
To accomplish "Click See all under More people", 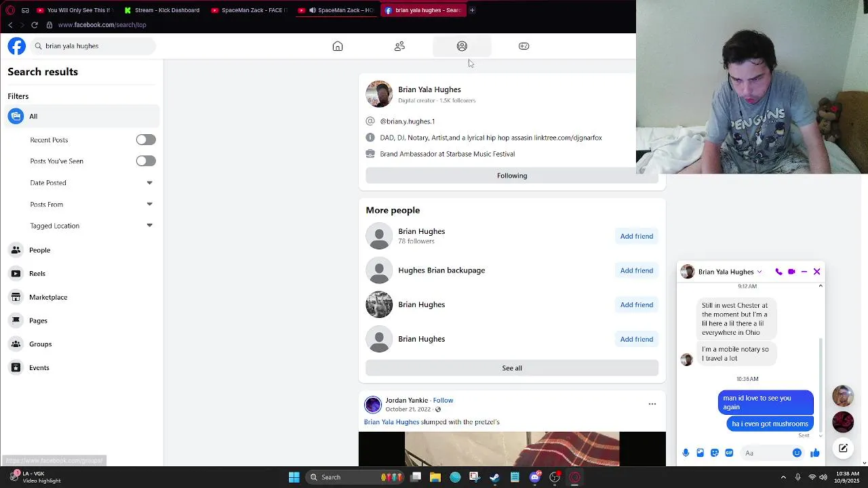I will [x=512, y=368].
